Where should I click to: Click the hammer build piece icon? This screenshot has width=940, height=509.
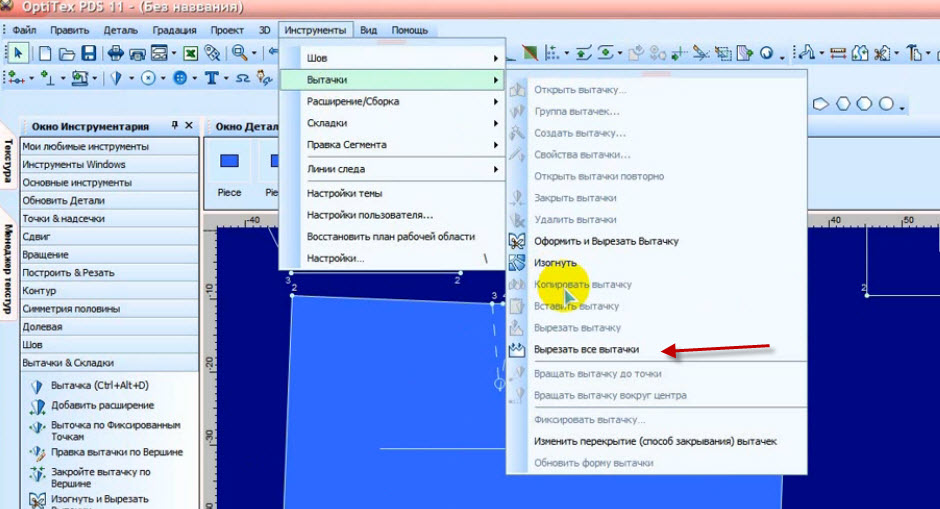(914, 53)
